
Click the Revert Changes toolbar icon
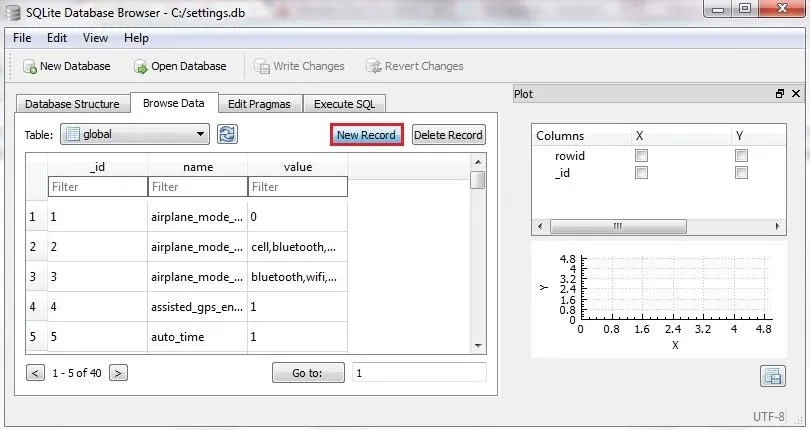[373, 66]
